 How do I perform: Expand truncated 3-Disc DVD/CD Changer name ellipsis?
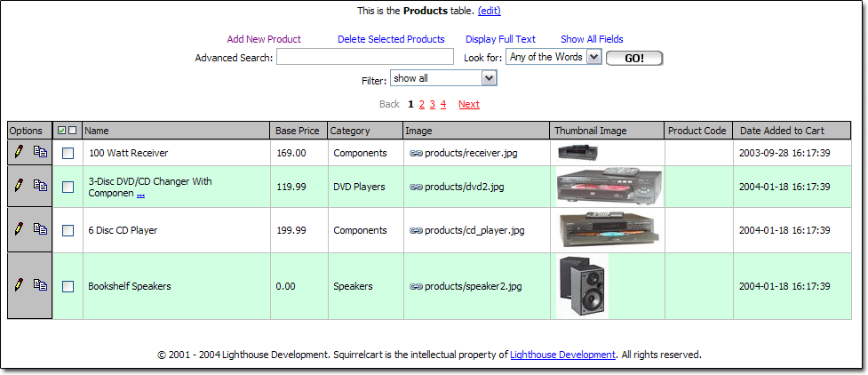pos(140,194)
